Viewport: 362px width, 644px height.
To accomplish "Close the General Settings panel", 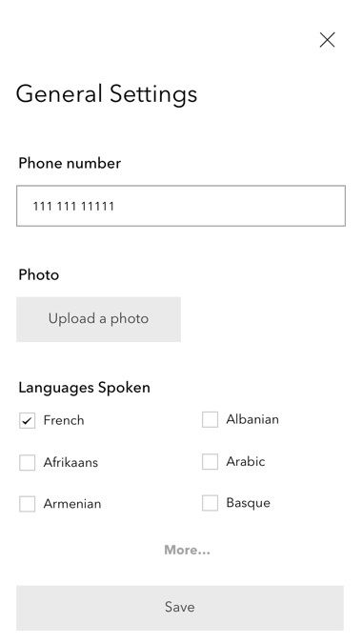I will click(x=327, y=40).
